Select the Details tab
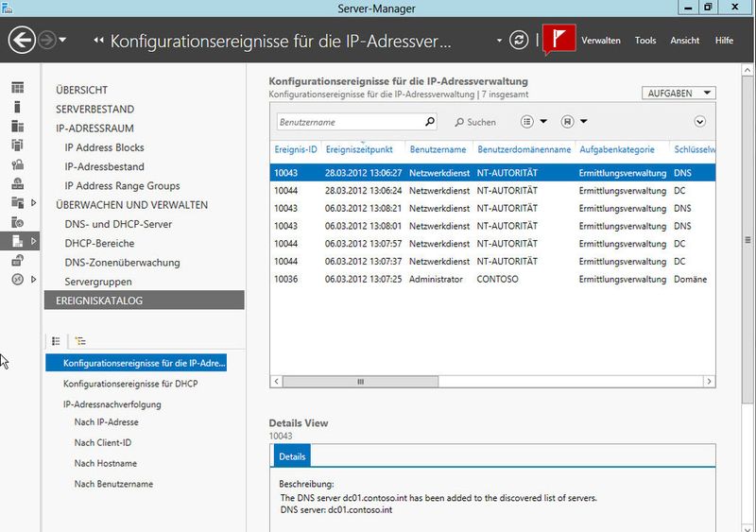 click(292, 456)
